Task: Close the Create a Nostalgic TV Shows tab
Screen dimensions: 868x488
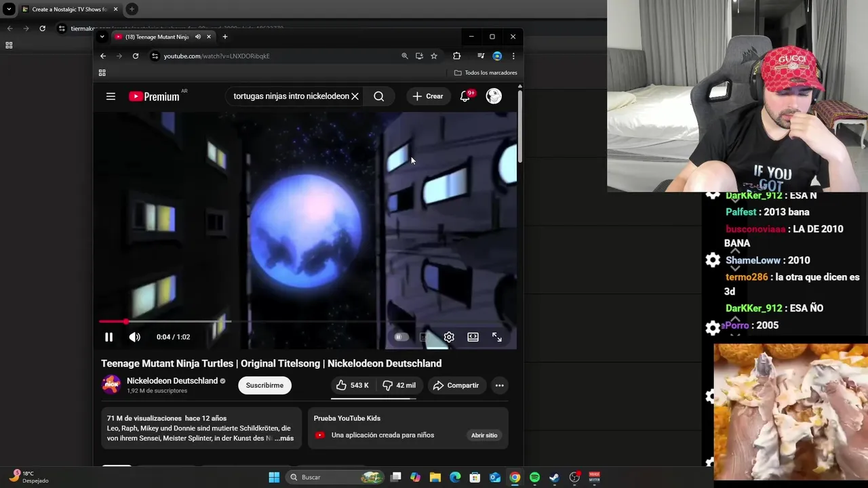Action: coord(115,9)
